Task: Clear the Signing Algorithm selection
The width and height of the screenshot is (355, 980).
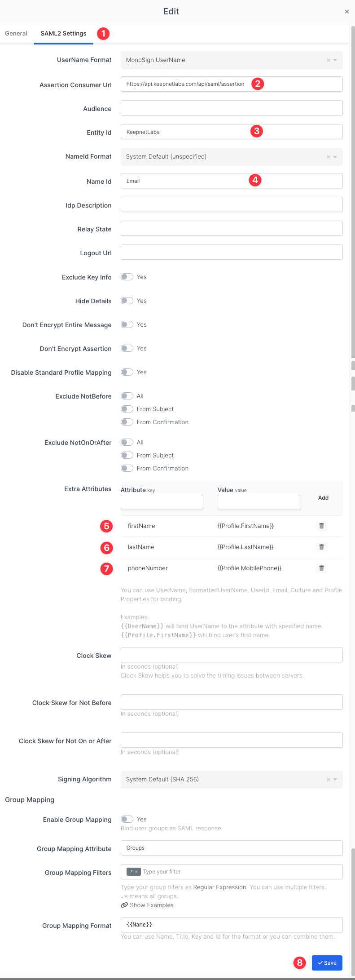Action: [x=328, y=780]
